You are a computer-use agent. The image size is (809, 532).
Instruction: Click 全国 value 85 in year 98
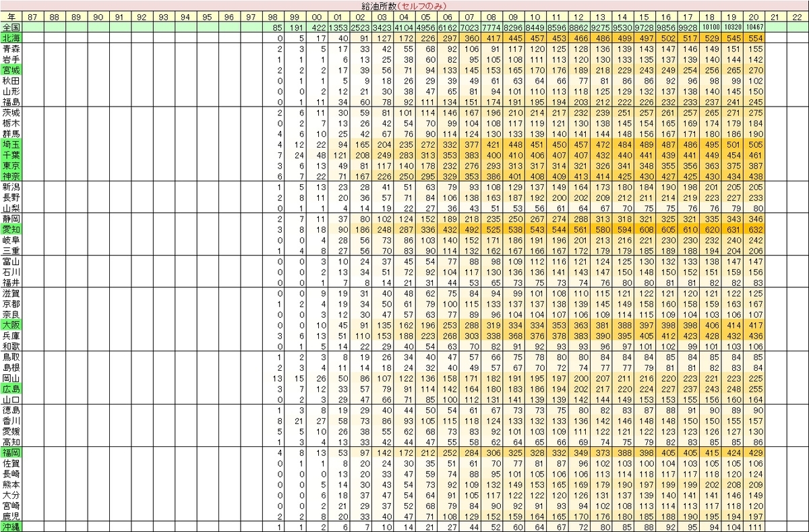pyautogui.click(x=272, y=27)
